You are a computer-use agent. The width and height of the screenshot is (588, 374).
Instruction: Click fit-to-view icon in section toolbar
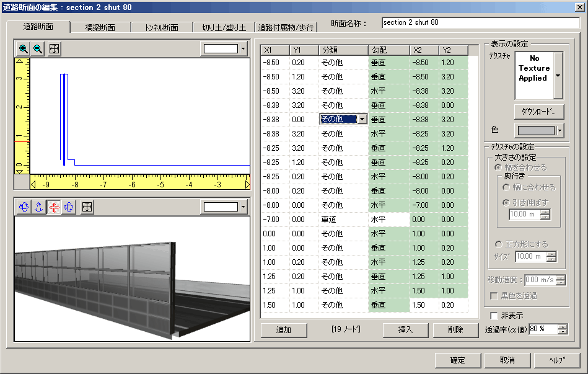(x=55, y=49)
